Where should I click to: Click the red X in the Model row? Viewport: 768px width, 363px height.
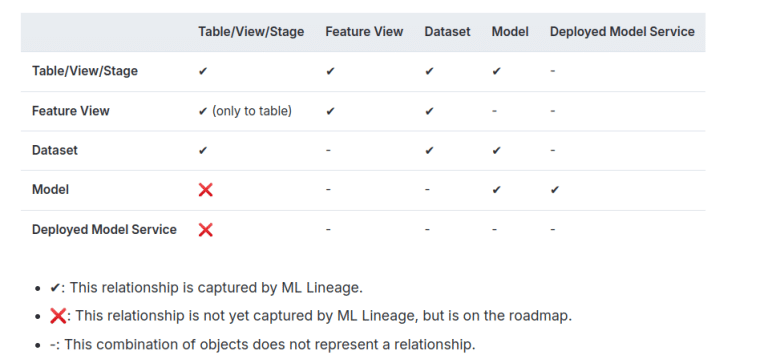pyautogui.click(x=205, y=190)
